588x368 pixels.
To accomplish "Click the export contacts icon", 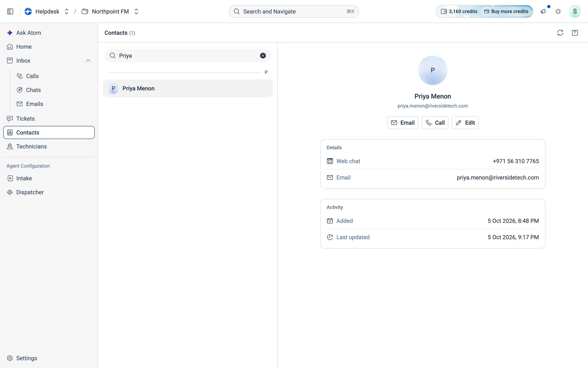I will coord(575,33).
